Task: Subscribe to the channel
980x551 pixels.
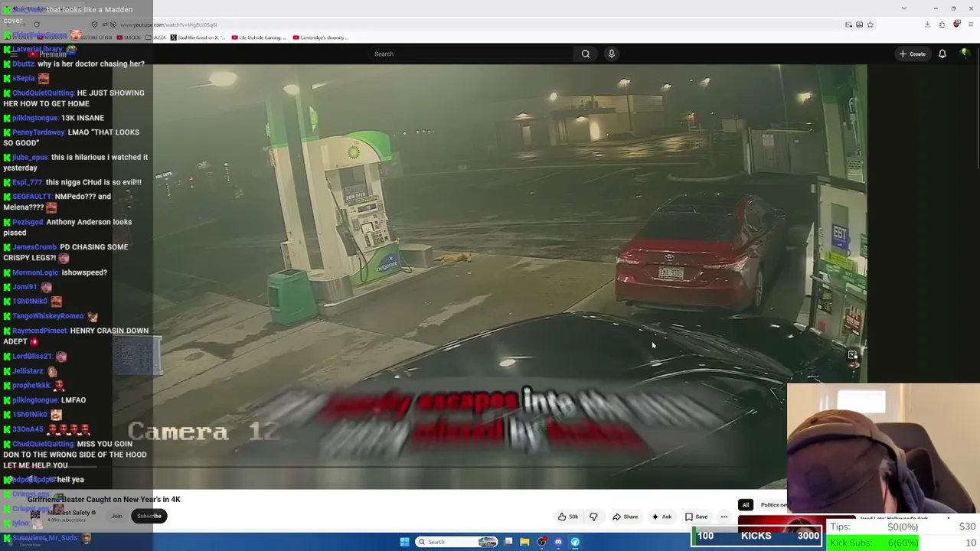Action: coord(149,516)
